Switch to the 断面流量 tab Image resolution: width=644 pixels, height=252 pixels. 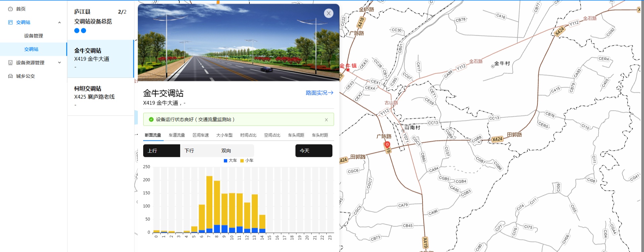coord(153,135)
